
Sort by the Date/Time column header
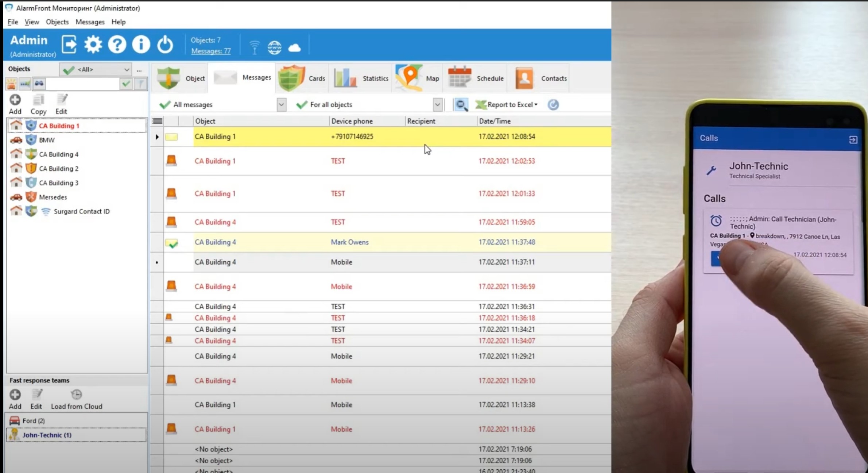[x=544, y=121]
